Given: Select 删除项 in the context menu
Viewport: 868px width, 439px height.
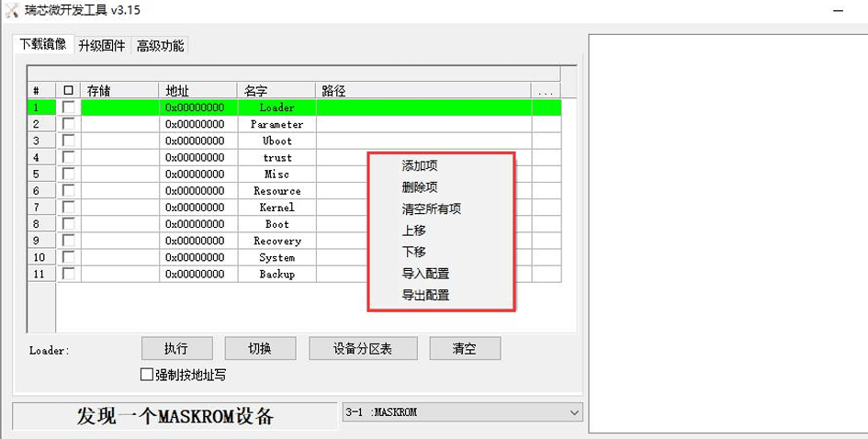Looking at the screenshot, I should (x=420, y=187).
